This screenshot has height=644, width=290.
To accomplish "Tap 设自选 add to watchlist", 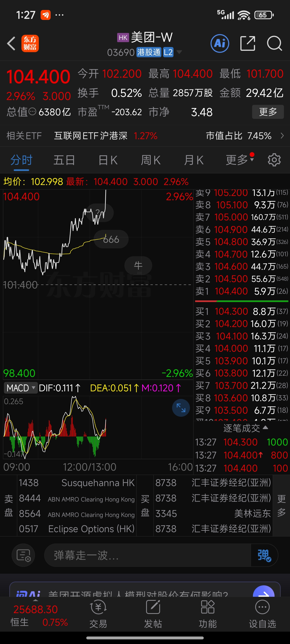I will click(262, 614).
